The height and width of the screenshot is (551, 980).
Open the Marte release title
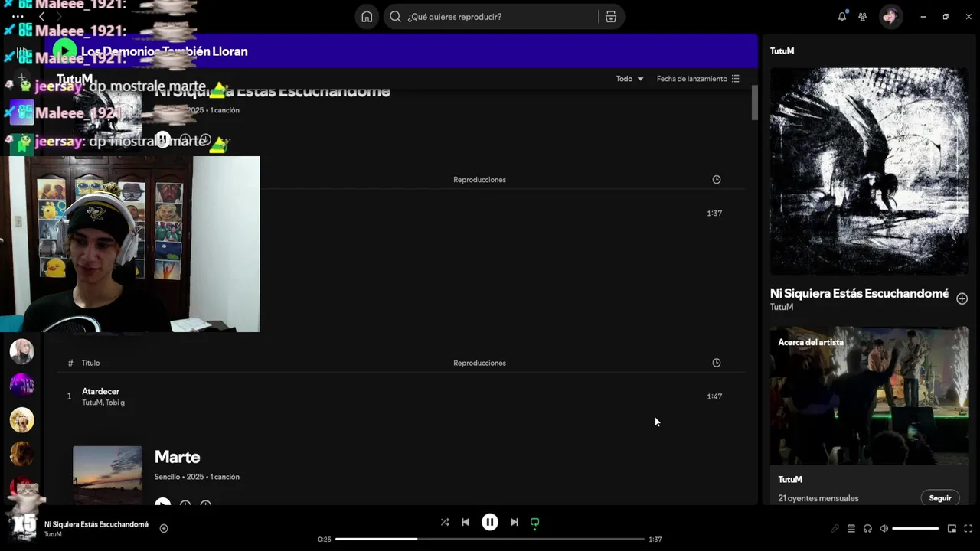coord(177,457)
